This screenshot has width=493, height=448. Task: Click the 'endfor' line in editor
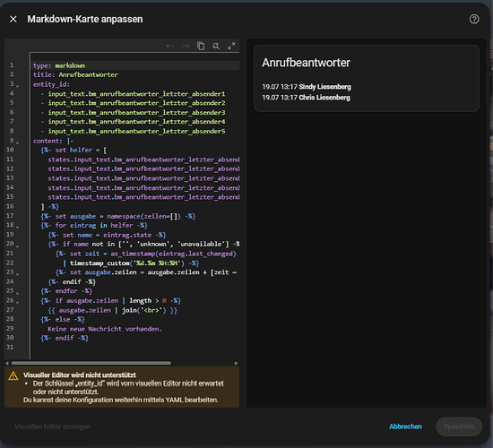pos(66,291)
